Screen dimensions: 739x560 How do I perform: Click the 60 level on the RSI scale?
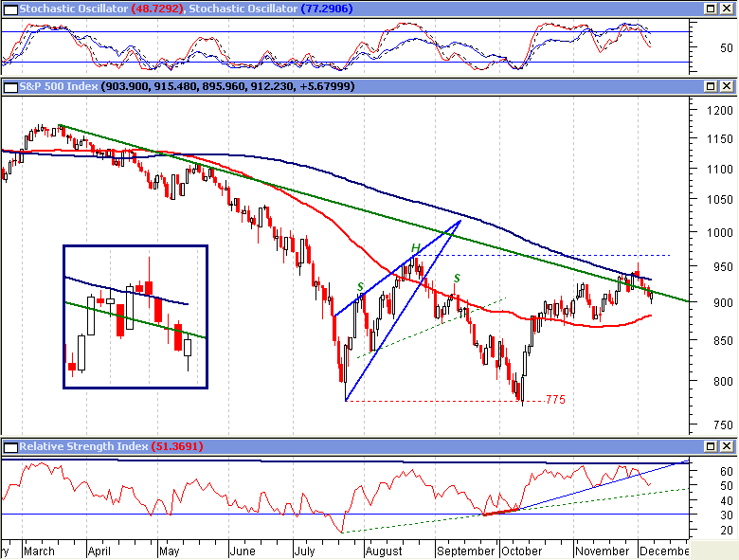(727, 471)
